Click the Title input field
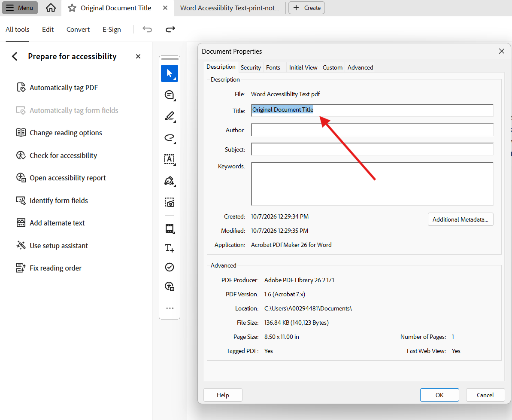Image resolution: width=512 pixels, height=420 pixels. [372, 110]
